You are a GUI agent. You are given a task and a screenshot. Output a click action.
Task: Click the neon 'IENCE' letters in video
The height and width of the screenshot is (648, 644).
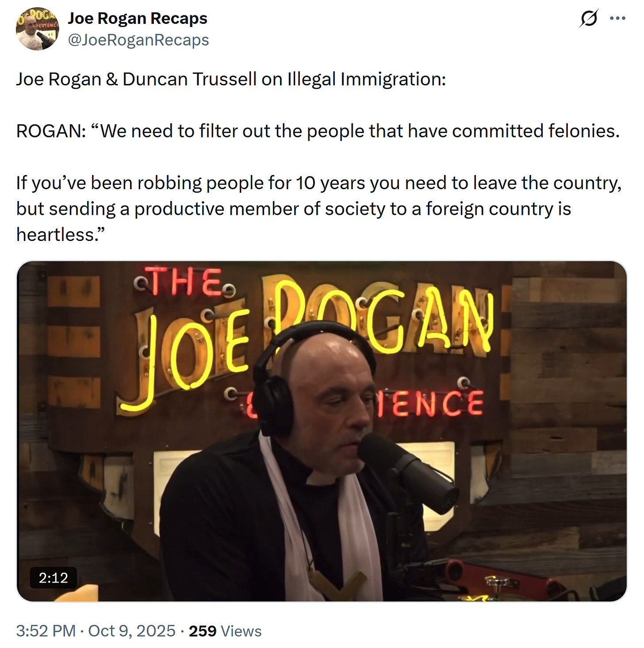(429, 403)
